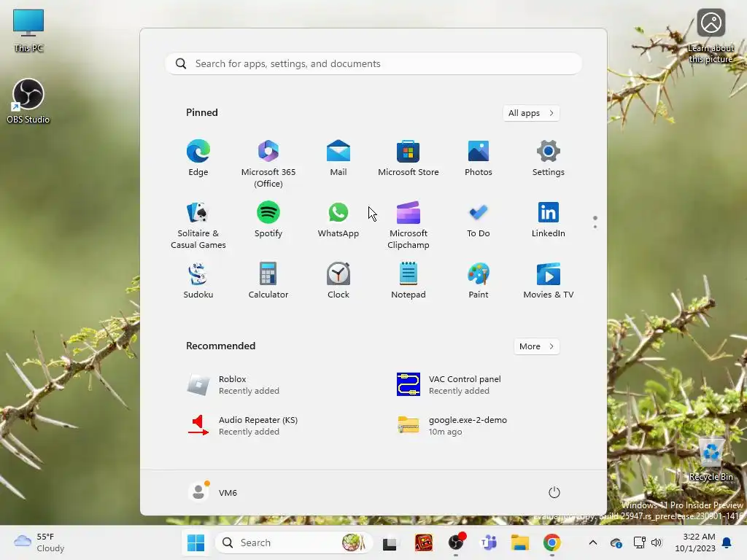Viewport: 747px width, 560px height.
Task: Select This PC desktop icon
Action: click(x=28, y=30)
